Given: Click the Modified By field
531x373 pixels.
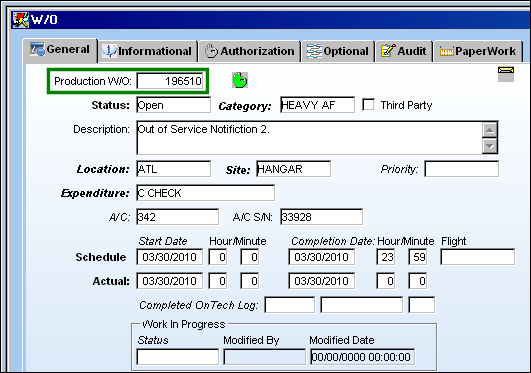Looking at the screenshot, I should click(x=264, y=357).
